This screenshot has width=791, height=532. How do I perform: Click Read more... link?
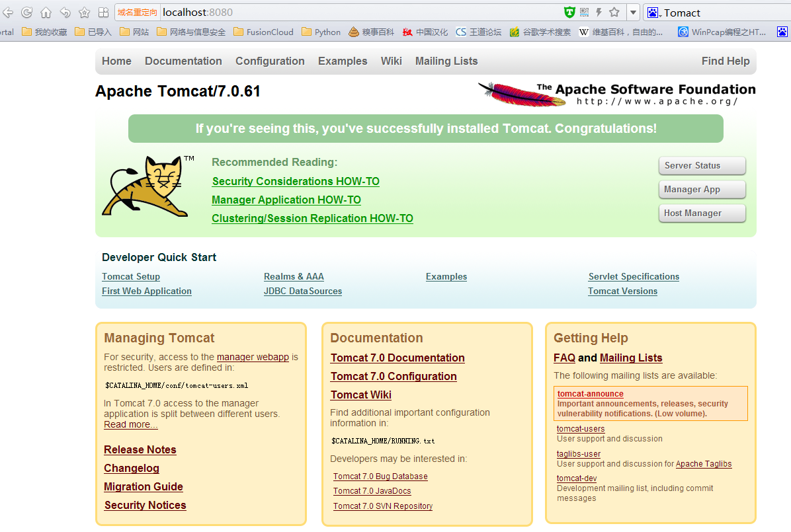[x=131, y=424]
